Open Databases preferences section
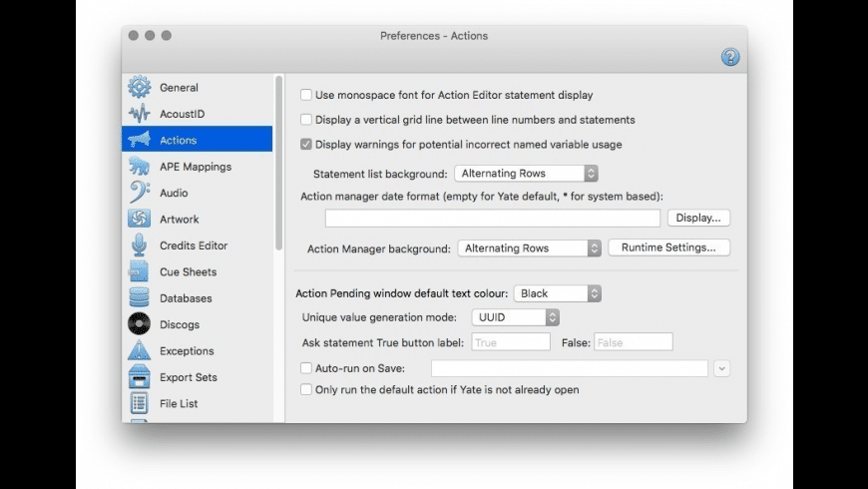This screenshot has height=489, width=868. pos(198,298)
